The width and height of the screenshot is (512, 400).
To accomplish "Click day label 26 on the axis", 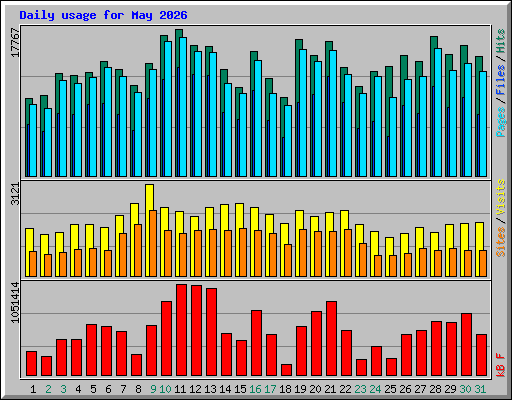I will click(x=405, y=389).
